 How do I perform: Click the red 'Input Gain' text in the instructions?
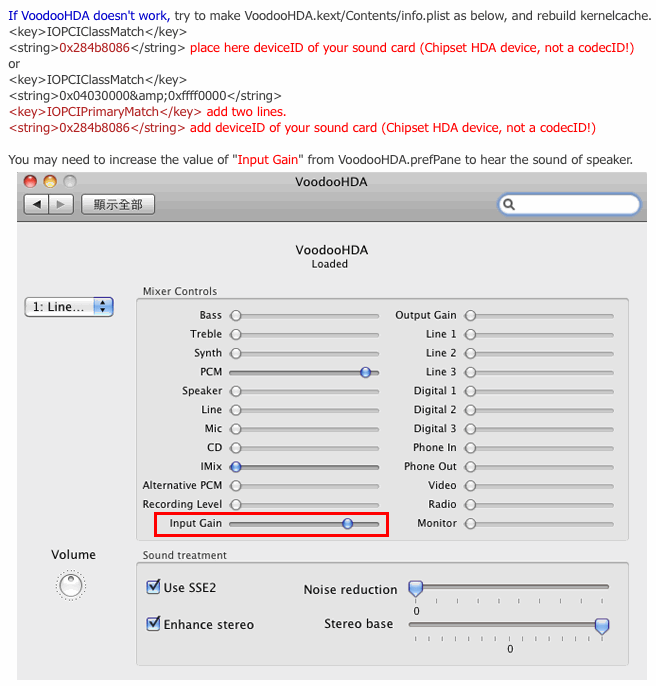[267, 160]
